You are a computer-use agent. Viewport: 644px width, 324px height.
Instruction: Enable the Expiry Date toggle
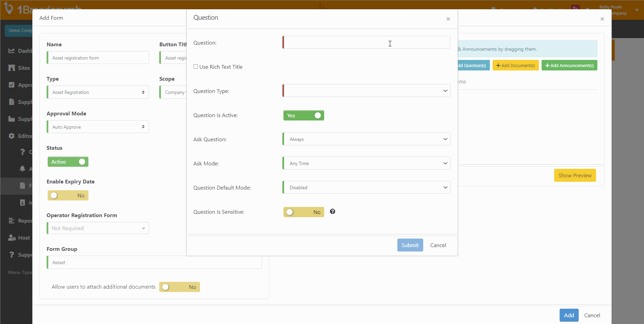click(x=68, y=195)
